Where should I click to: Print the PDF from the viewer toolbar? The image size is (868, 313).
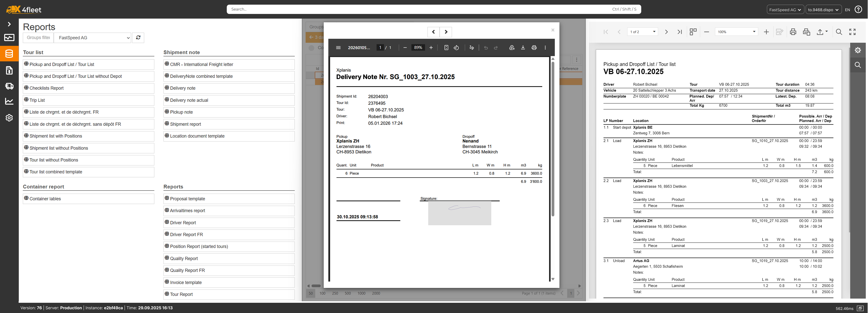coord(534,48)
